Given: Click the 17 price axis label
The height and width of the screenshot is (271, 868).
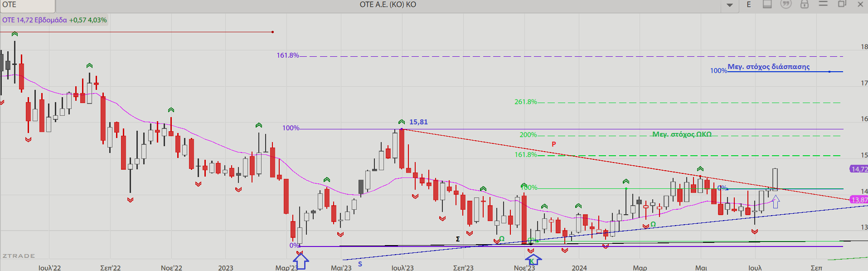Looking at the screenshot, I should tap(864, 83).
